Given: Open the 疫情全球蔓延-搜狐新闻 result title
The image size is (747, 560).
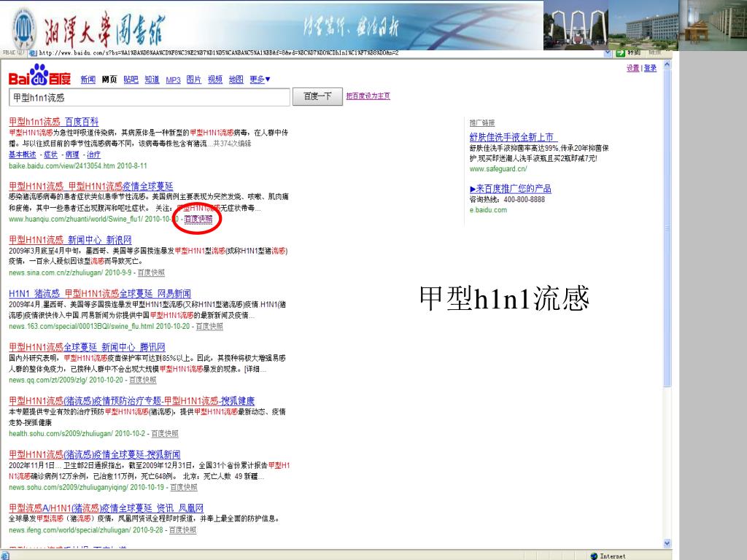Looking at the screenshot, I should [x=95, y=455].
